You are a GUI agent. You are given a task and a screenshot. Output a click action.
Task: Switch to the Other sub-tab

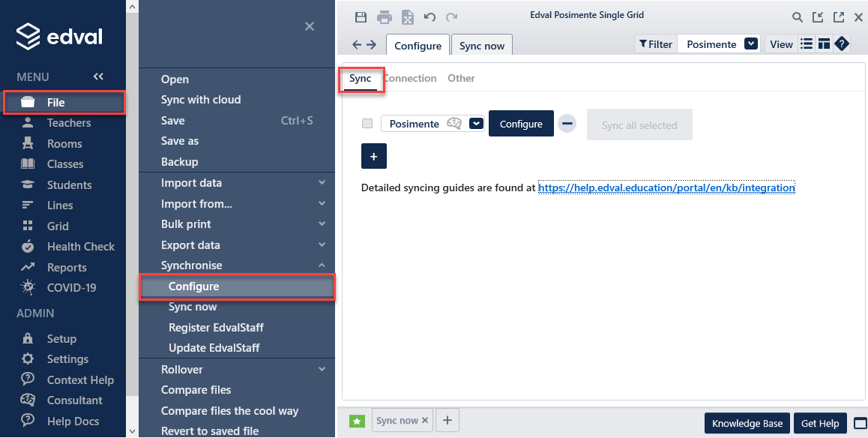461,78
